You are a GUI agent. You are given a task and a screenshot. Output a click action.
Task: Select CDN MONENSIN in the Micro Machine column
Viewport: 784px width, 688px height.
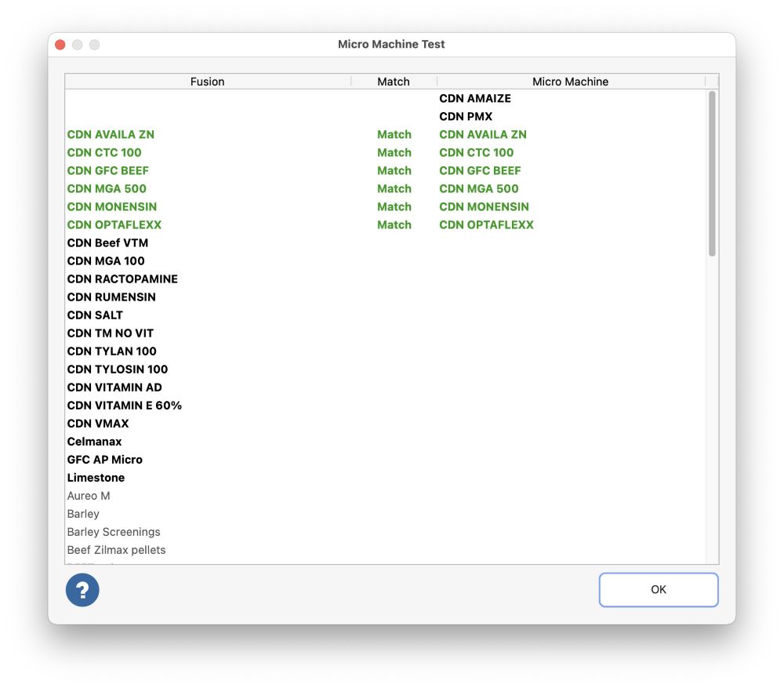(x=484, y=206)
